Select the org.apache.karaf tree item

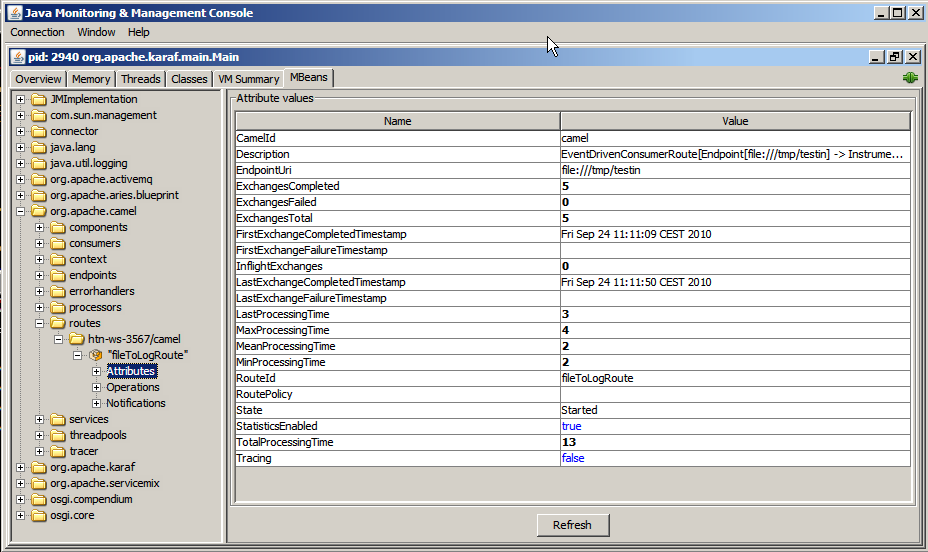92,467
